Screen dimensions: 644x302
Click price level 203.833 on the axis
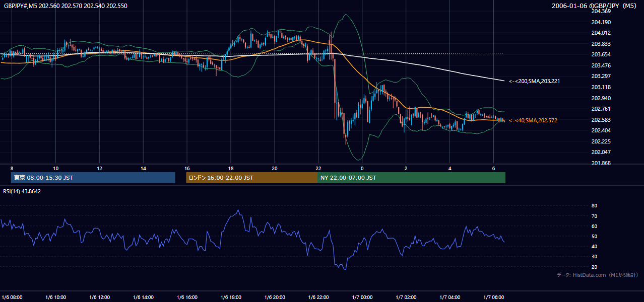tap(601, 44)
